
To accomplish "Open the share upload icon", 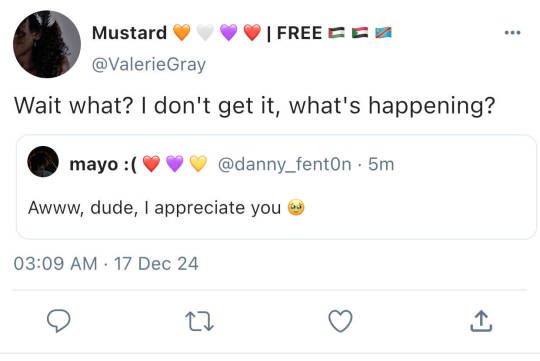I will point(481,321).
